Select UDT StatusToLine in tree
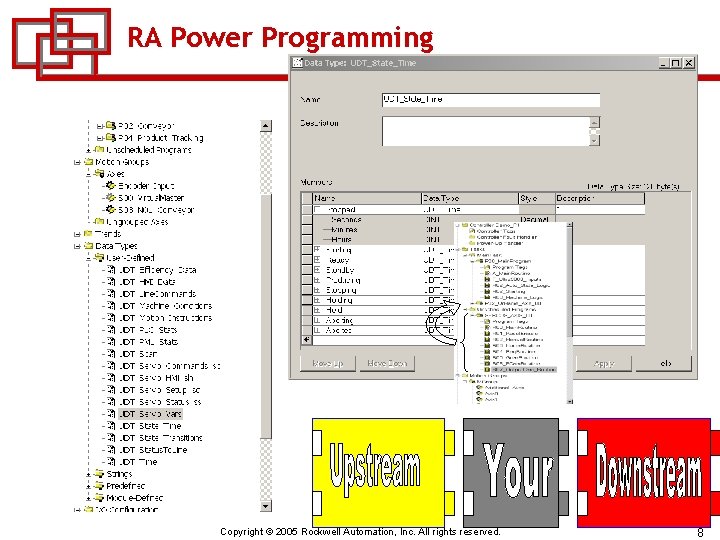The width and height of the screenshot is (720, 540). (152, 450)
